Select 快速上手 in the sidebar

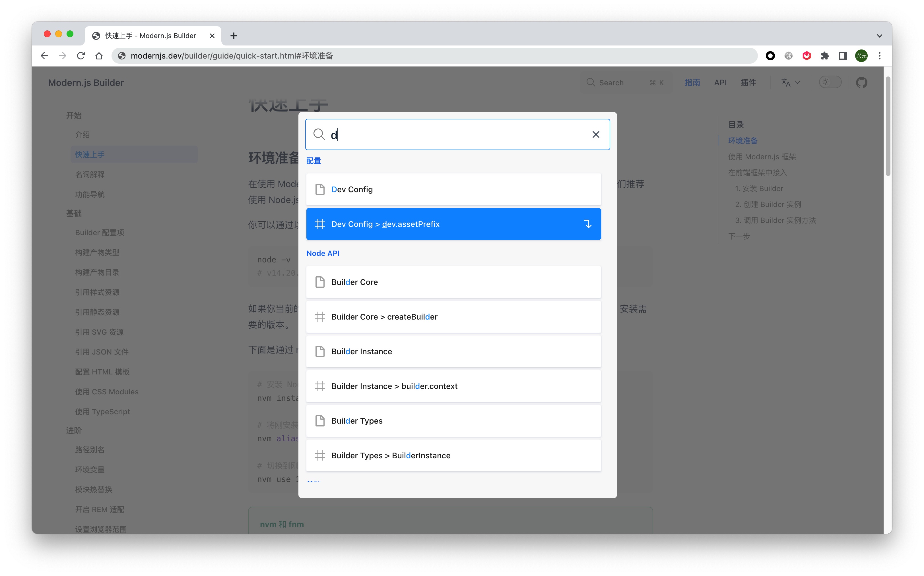[x=134, y=155]
